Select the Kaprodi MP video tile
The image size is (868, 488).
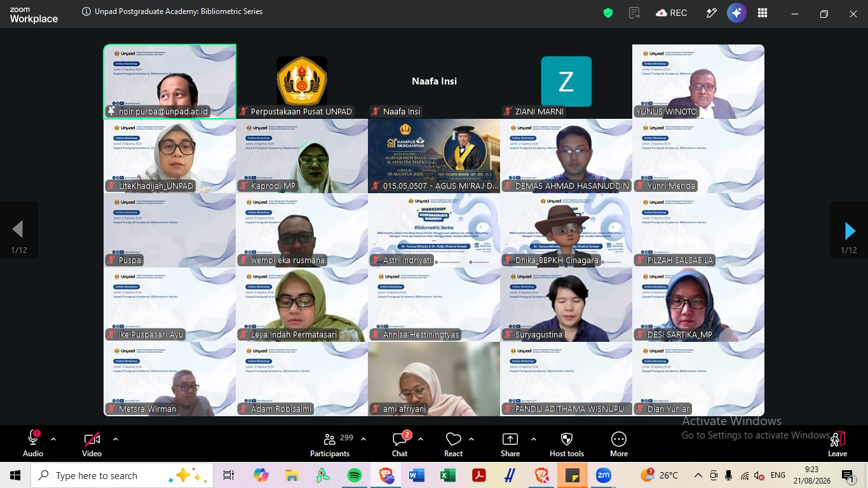click(x=302, y=156)
